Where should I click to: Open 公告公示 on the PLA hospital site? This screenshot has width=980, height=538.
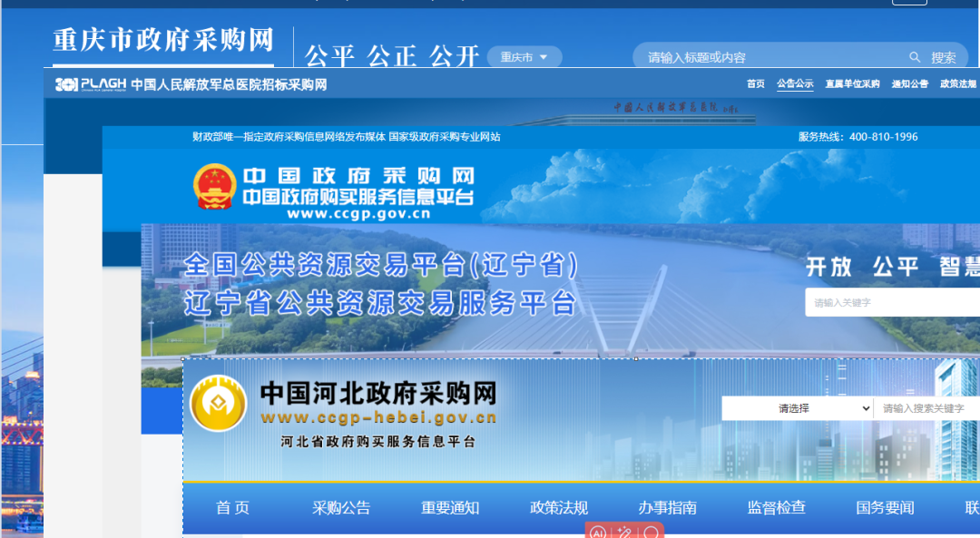pyautogui.click(x=795, y=83)
